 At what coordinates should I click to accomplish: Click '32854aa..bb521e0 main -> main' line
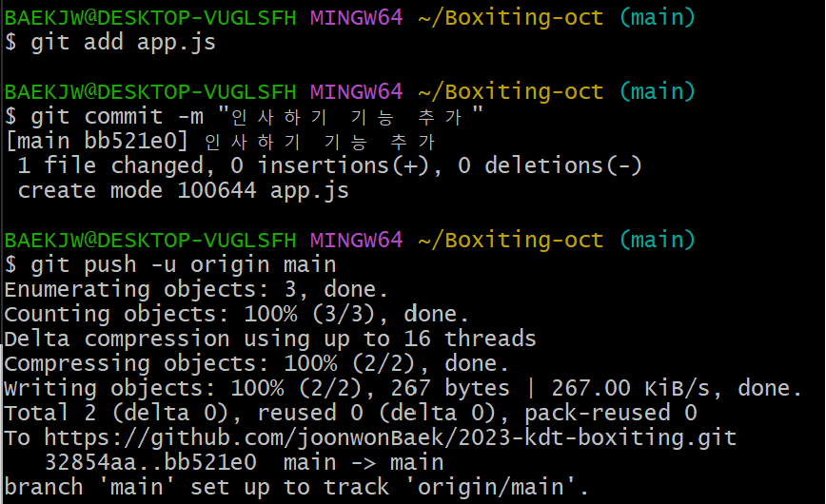point(244,462)
